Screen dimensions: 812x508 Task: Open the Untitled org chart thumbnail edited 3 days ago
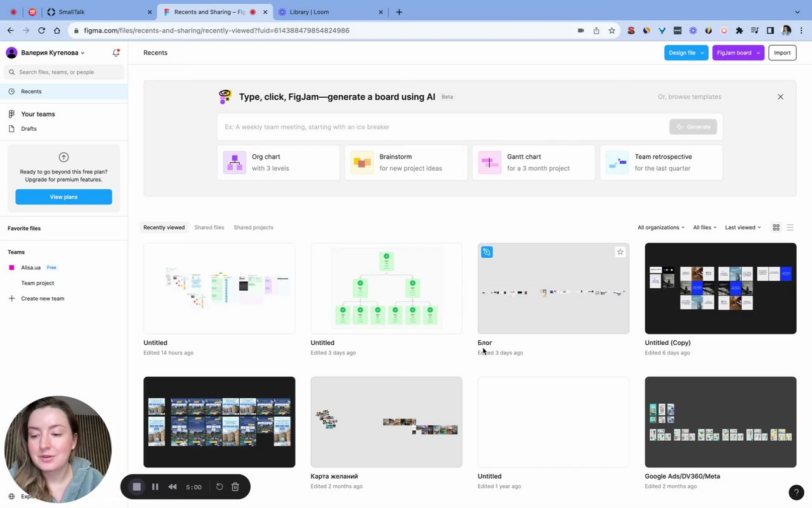coord(386,288)
